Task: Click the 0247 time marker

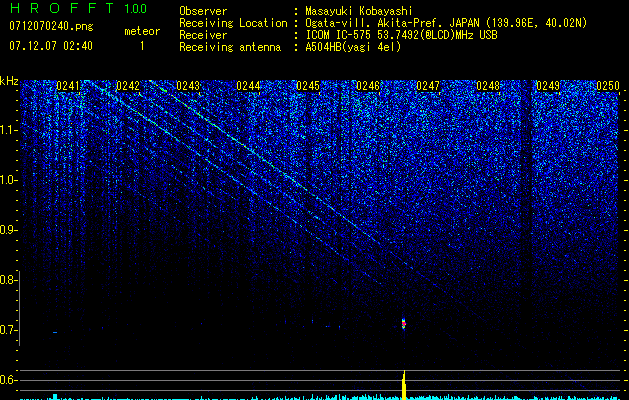Action: pos(428,86)
